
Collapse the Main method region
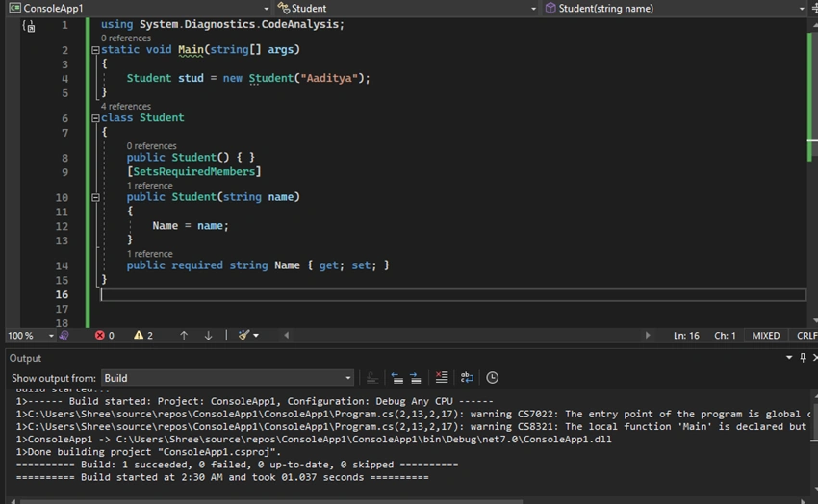[x=95, y=50]
